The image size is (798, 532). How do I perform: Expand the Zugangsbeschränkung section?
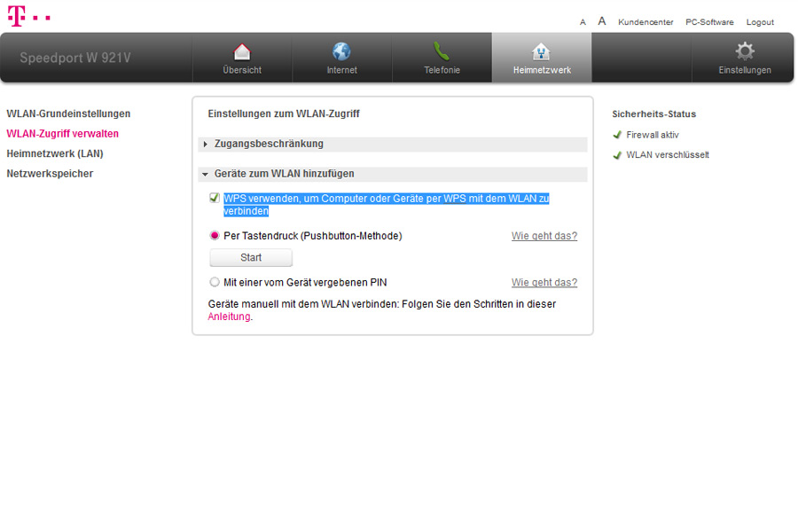click(269, 144)
